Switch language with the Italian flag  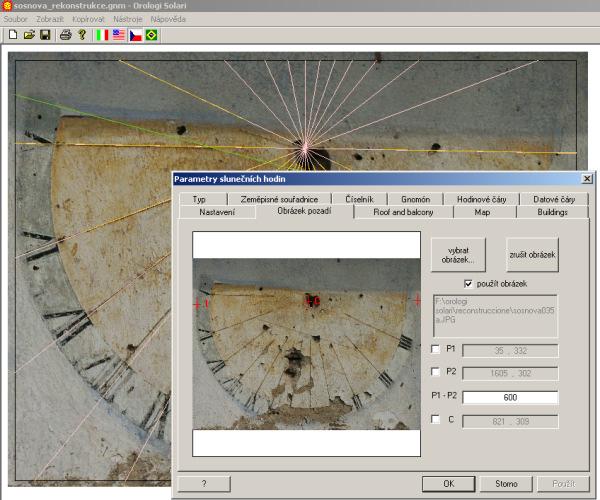[102, 35]
